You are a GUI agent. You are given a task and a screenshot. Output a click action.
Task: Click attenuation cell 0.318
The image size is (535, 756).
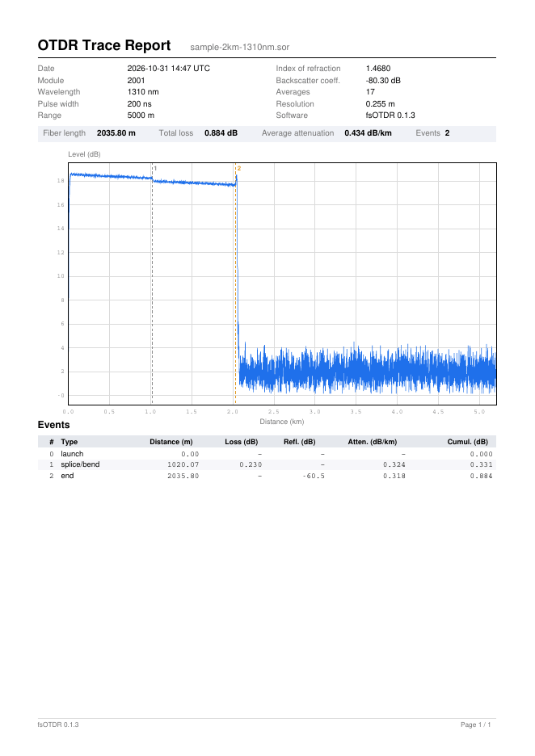point(394,476)
